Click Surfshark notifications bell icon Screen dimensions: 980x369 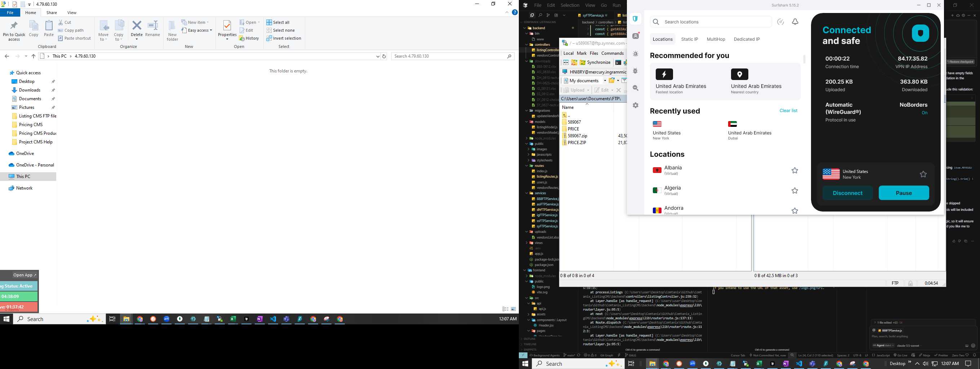click(795, 22)
